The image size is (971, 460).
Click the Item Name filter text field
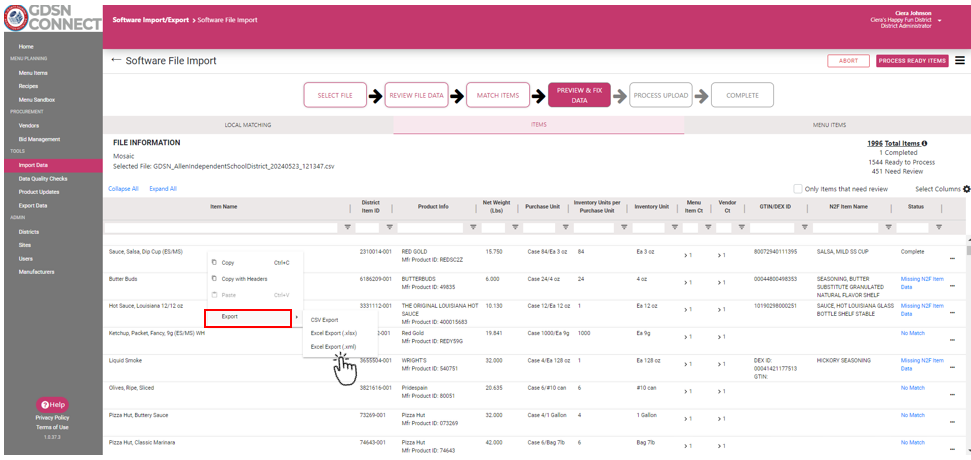click(x=221, y=228)
